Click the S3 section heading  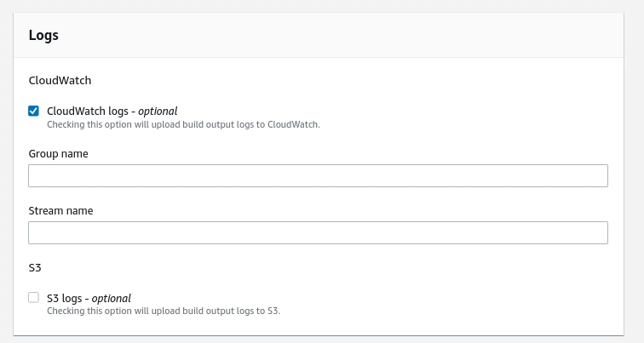point(35,267)
